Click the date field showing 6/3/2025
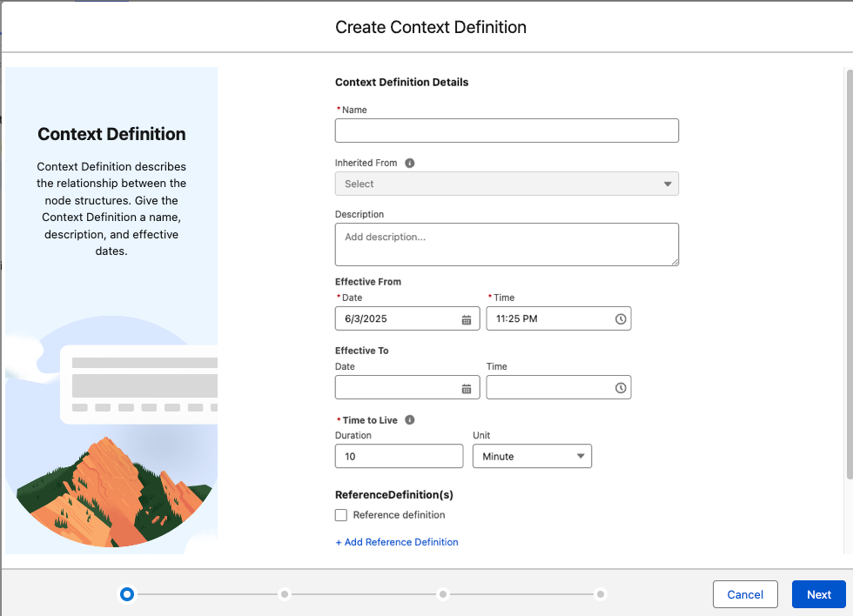 coord(400,318)
